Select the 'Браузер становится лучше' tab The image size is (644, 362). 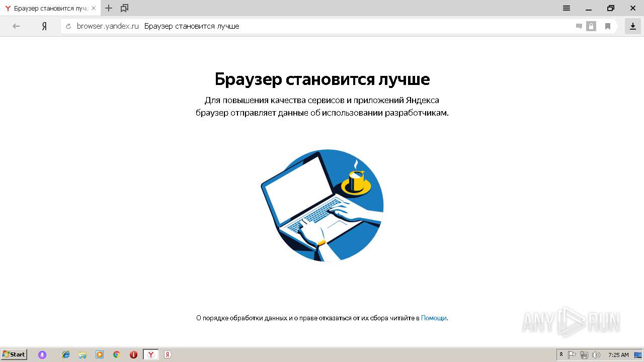pos(50,8)
